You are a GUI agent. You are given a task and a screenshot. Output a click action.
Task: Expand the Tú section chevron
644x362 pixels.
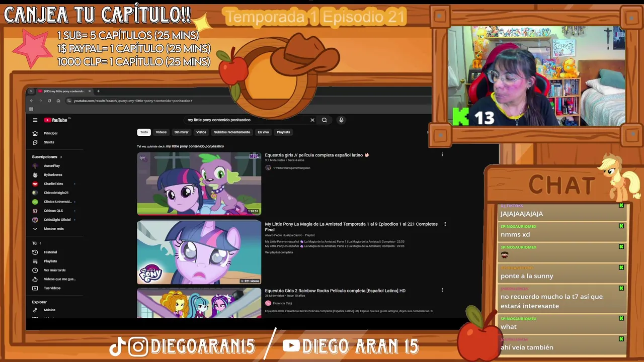click(40, 243)
